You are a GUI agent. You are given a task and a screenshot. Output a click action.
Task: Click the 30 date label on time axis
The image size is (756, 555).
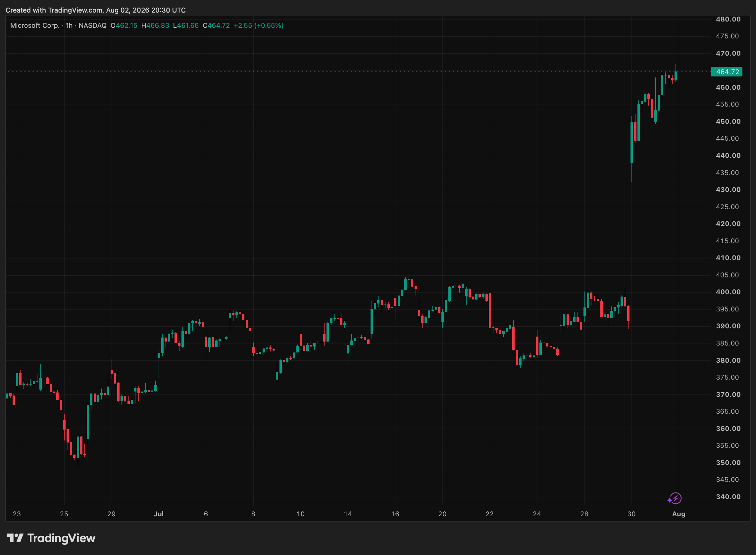pos(631,514)
